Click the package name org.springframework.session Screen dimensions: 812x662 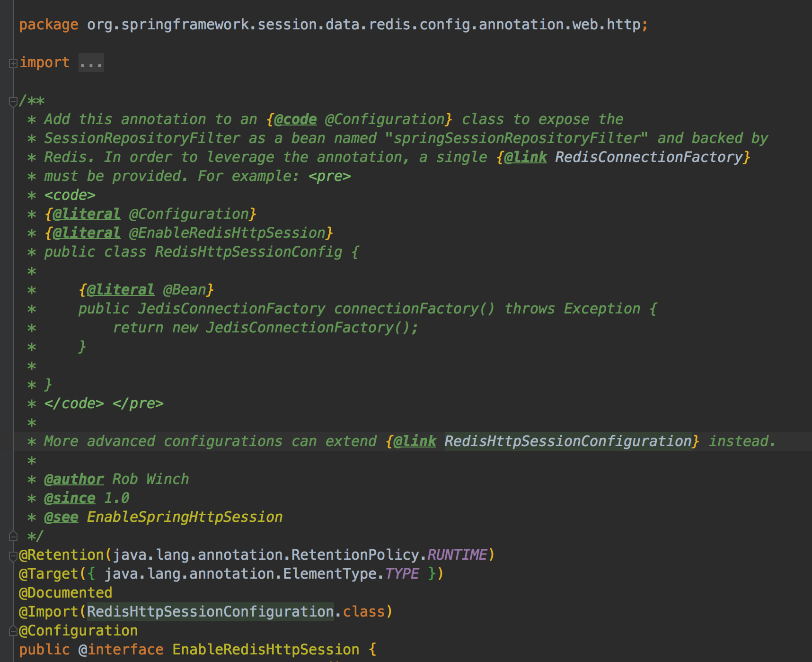[363, 25]
